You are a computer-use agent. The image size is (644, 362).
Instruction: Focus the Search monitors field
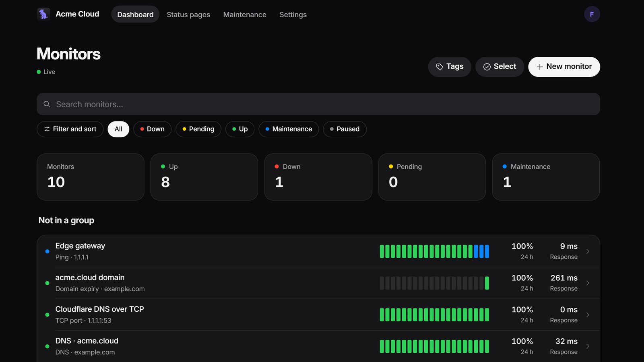(318, 104)
